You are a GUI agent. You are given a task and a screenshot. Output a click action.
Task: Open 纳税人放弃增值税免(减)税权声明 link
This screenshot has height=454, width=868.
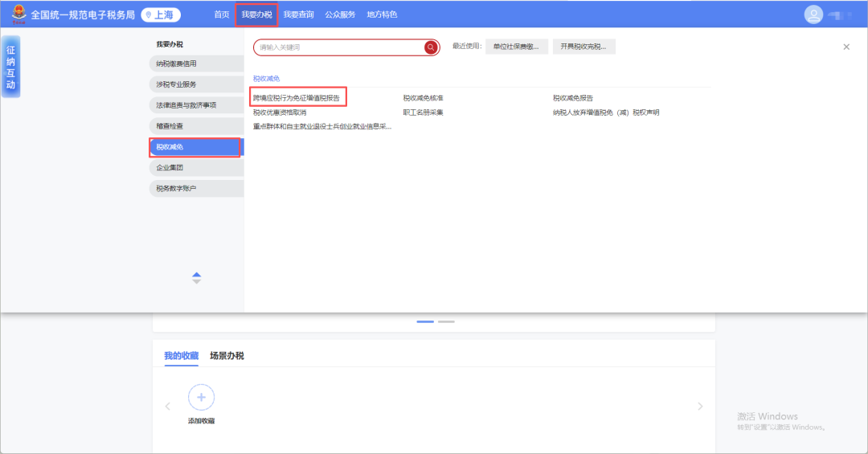coord(606,112)
